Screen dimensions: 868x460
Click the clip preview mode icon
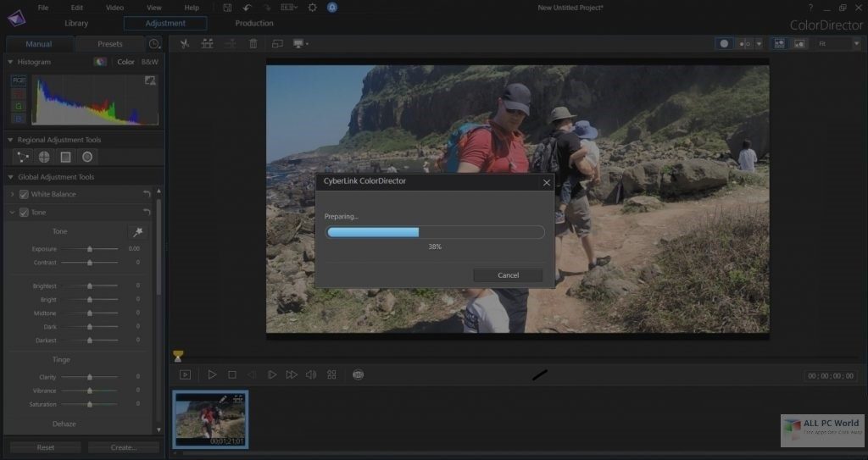[186, 374]
